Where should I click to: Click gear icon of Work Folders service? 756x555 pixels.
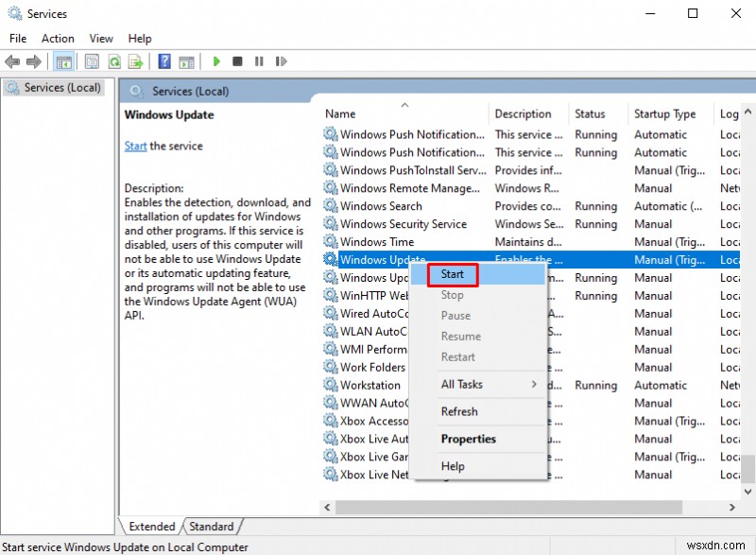pos(330,367)
